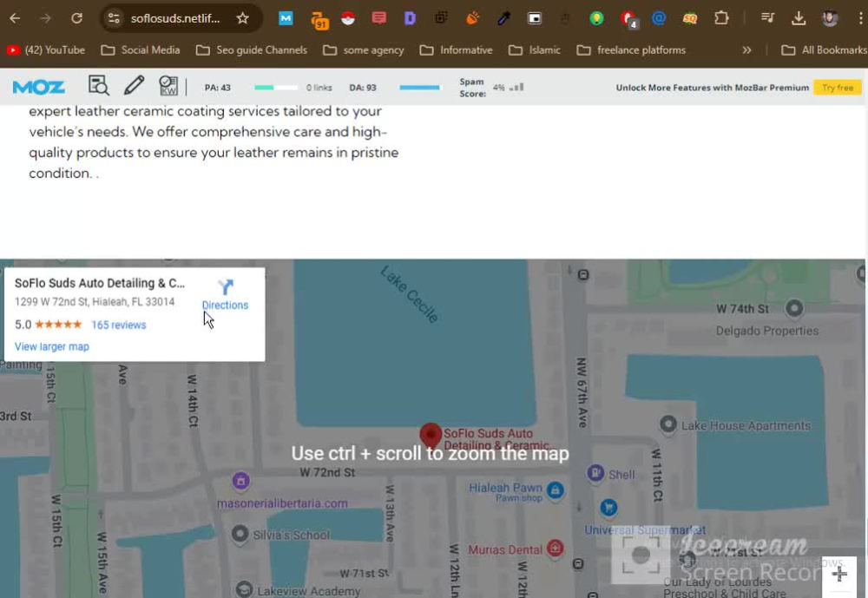Click the 0 links text in MozBar
The height and width of the screenshot is (598, 868).
point(319,88)
